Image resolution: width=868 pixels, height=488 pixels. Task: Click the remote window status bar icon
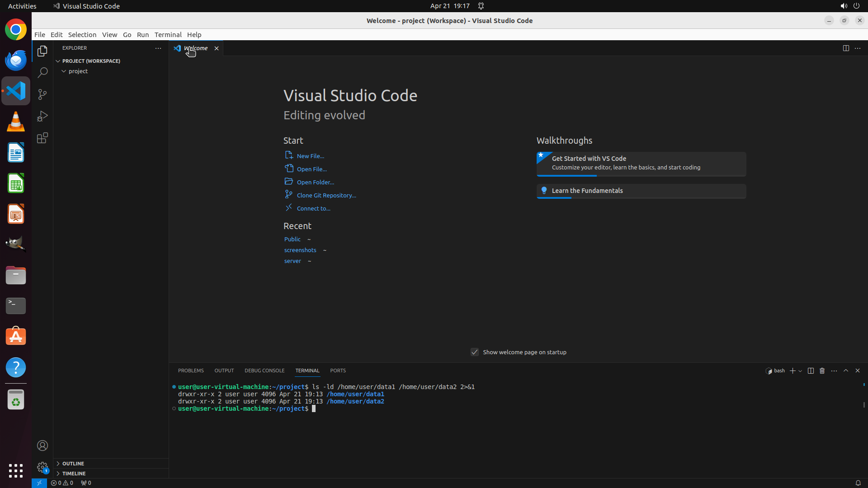coord(39,483)
